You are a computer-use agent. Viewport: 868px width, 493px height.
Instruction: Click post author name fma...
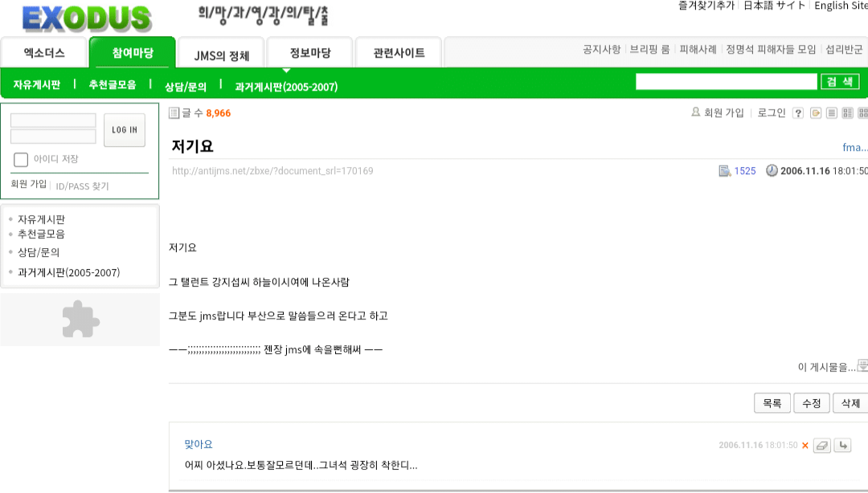(854, 147)
